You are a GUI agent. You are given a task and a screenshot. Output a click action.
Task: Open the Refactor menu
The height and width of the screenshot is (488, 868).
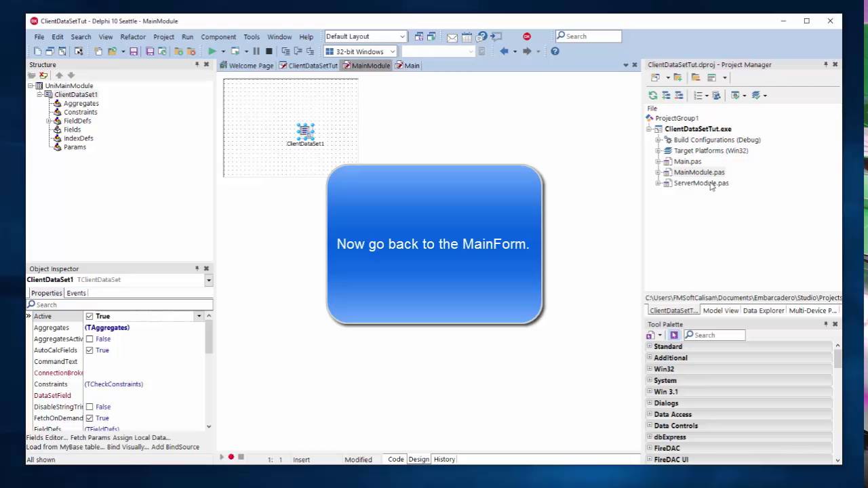tap(133, 37)
